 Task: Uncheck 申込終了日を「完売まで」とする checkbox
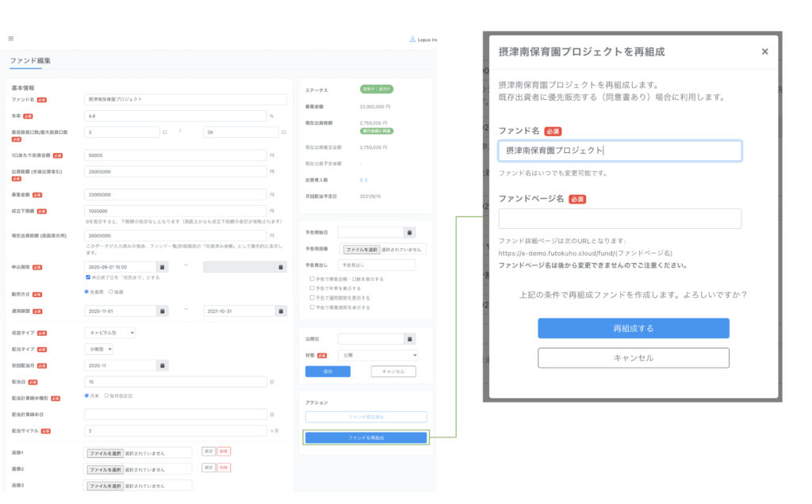[88, 278]
